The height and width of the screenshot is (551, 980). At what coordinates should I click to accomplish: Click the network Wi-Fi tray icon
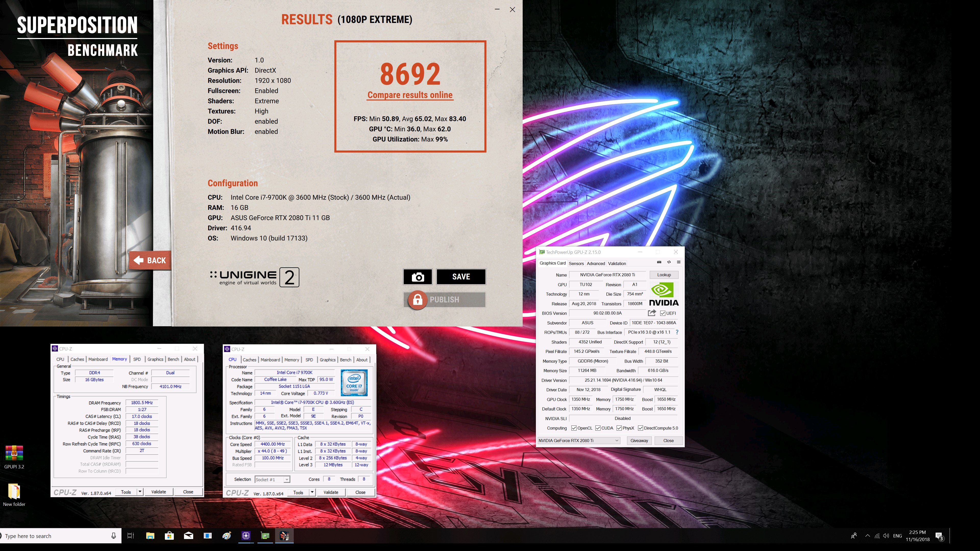coord(877,536)
